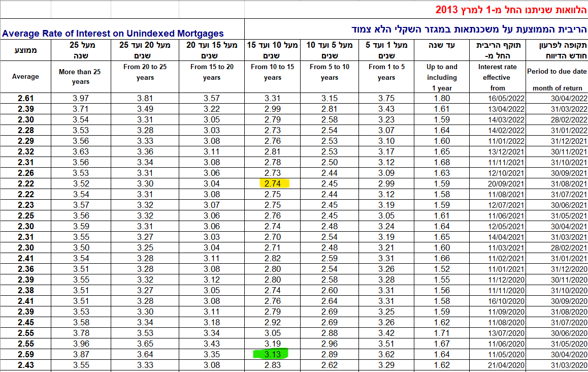Image resolution: width=588 pixels, height=372 pixels.
Task: Select the bold 'Average' column header
Action: click(25, 77)
